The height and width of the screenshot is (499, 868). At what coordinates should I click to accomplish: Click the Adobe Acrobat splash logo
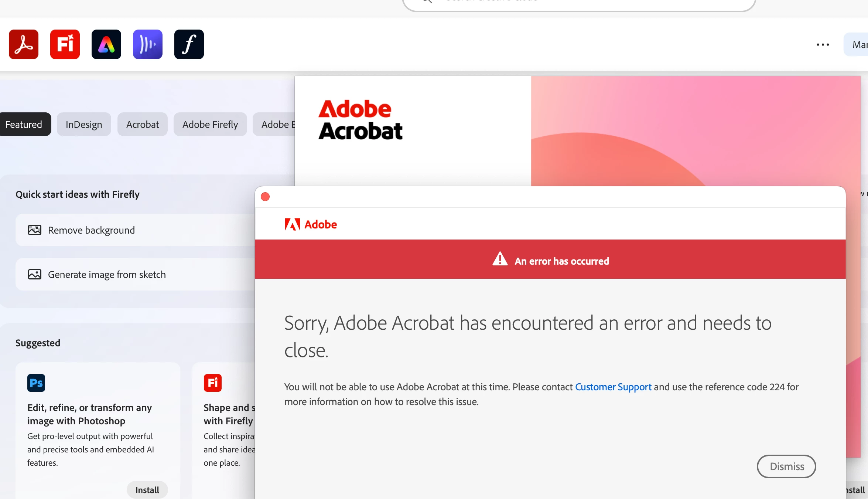tap(360, 120)
